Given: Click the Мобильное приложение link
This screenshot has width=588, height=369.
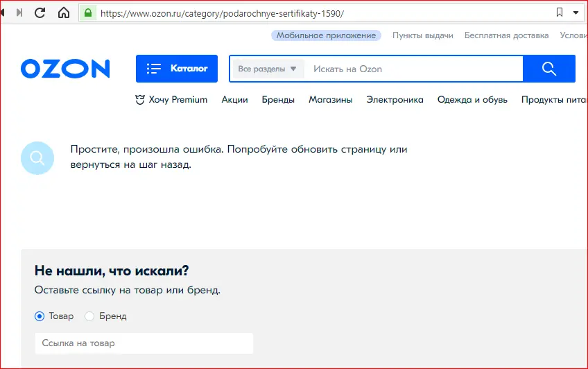Looking at the screenshot, I should point(327,35).
